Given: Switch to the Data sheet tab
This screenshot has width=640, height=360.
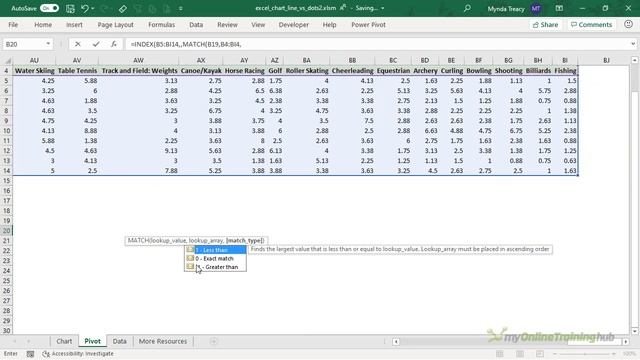Looking at the screenshot, I should (x=120, y=341).
